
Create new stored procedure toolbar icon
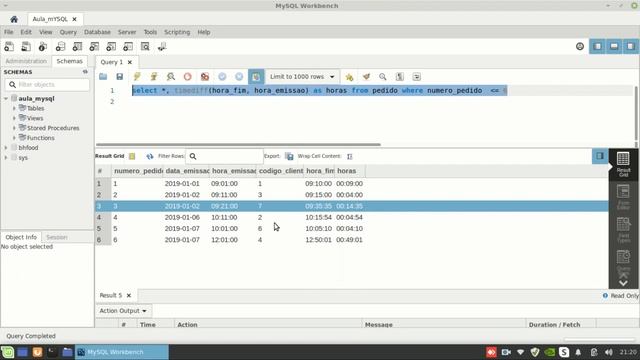click(111, 47)
